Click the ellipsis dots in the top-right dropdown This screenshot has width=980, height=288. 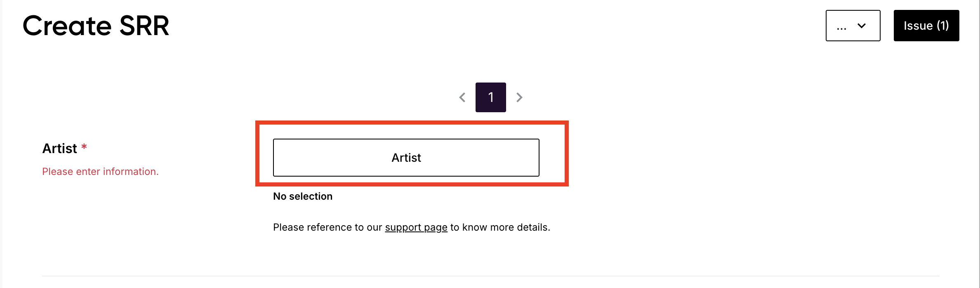click(841, 28)
